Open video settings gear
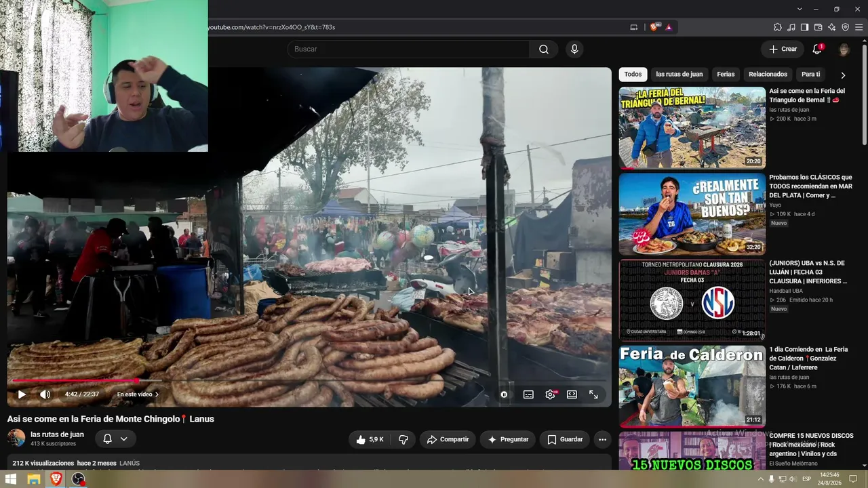868x488 pixels. tap(550, 394)
